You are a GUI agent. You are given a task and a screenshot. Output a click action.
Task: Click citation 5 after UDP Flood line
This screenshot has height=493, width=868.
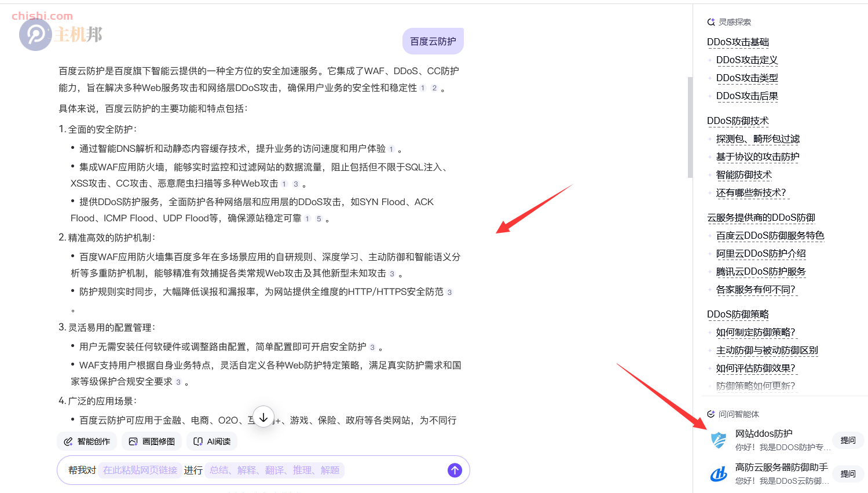[x=318, y=219]
